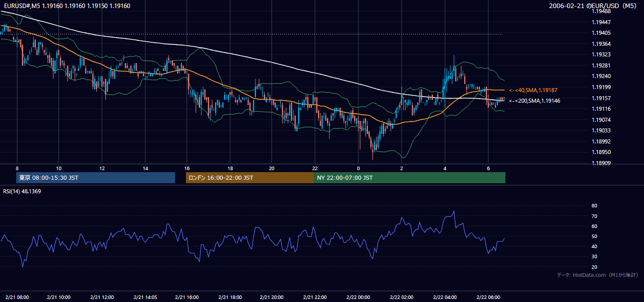644x302 pixels.
Task: Click RSI scale value 50
Action: coord(594,237)
